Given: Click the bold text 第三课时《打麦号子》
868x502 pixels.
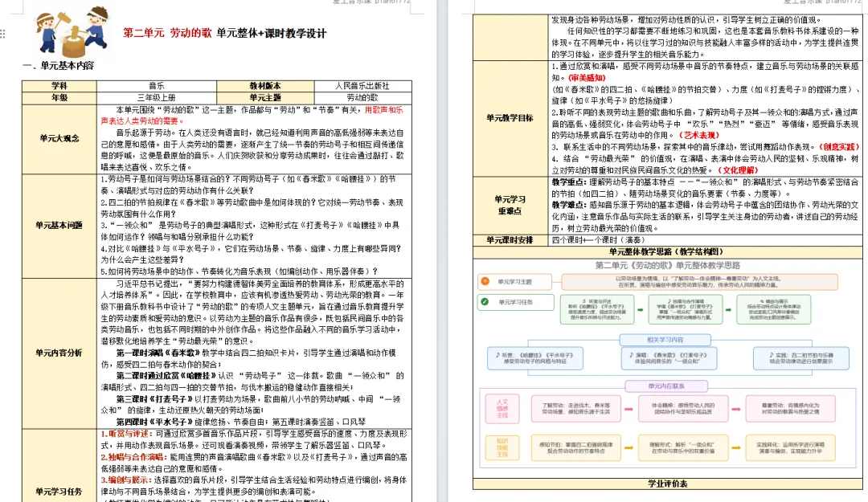Looking at the screenshot, I should pyautogui.click(x=154, y=399).
